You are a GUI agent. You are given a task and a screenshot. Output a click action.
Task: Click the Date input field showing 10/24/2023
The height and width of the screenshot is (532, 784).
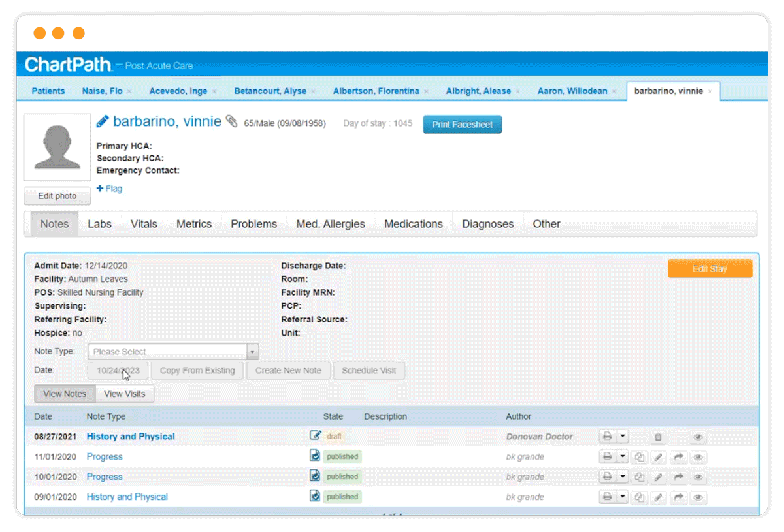(x=118, y=370)
